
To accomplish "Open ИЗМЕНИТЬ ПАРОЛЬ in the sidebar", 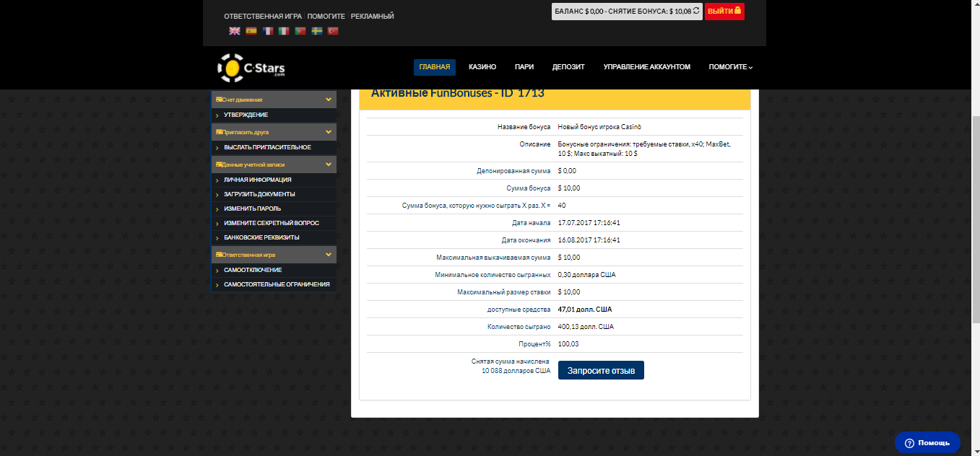I will tap(253, 208).
